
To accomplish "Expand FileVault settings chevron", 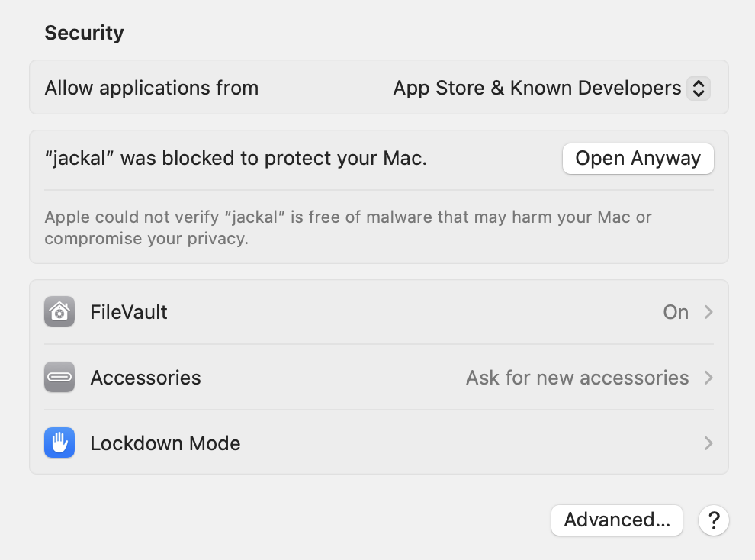I will click(708, 312).
